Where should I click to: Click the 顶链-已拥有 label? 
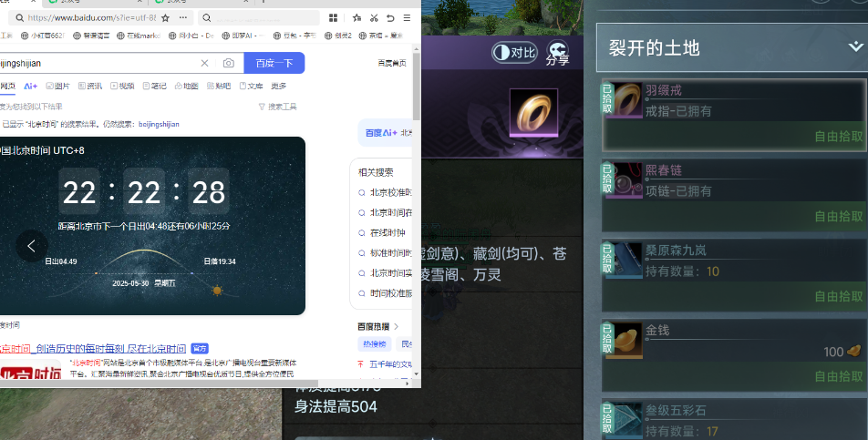click(x=678, y=191)
